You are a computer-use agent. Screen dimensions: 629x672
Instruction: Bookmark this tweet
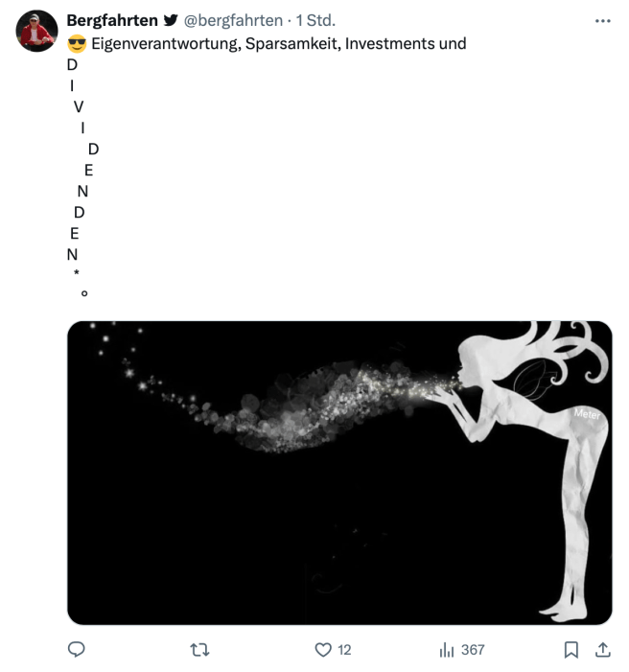[x=571, y=650]
